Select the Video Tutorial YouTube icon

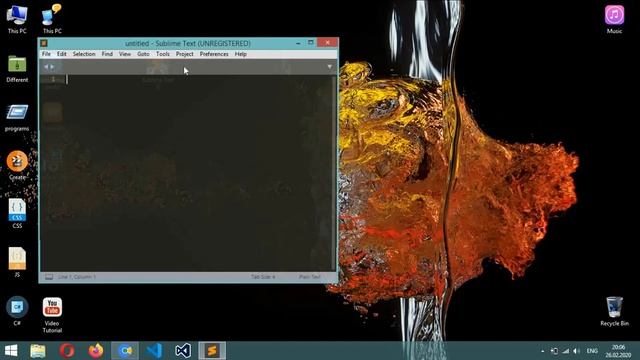point(52,314)
